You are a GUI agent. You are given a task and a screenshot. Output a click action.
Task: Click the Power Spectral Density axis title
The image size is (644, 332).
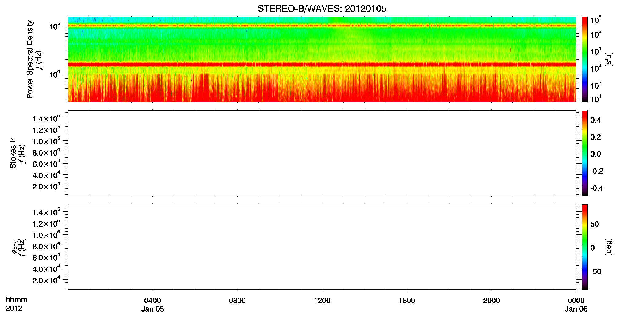(30, 59)
